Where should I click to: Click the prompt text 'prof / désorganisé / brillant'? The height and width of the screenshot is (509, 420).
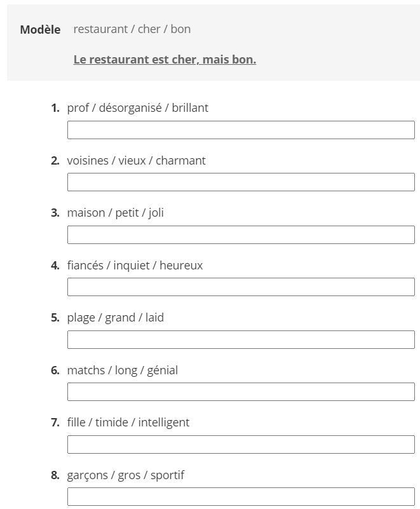click(138, 108)
